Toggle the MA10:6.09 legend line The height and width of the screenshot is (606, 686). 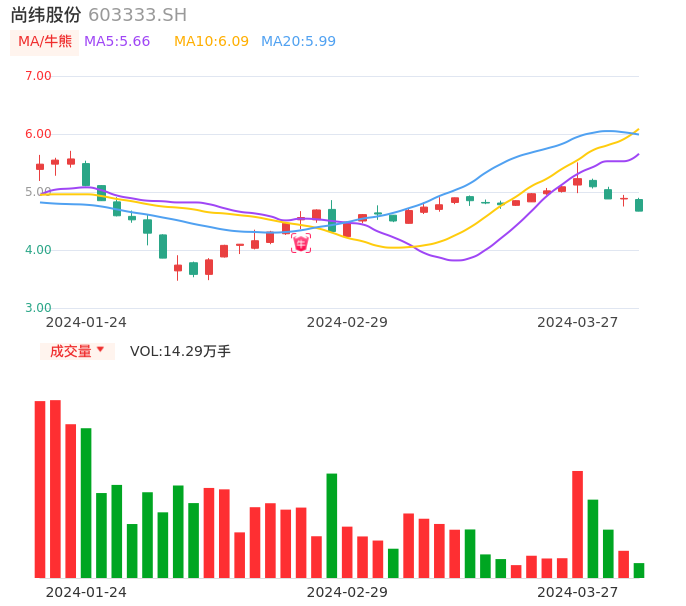[x=211, y=42]
